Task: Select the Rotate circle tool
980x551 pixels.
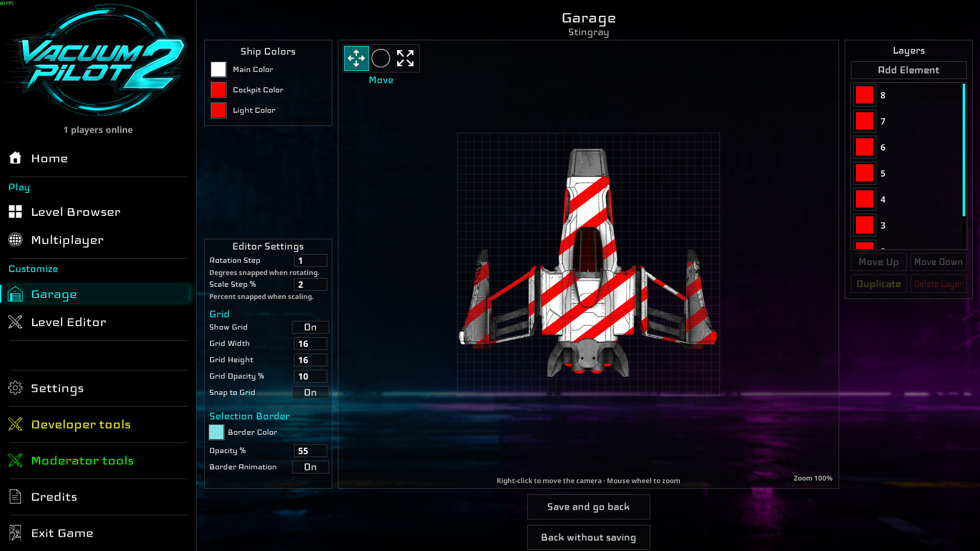Action: click(381, 58)
